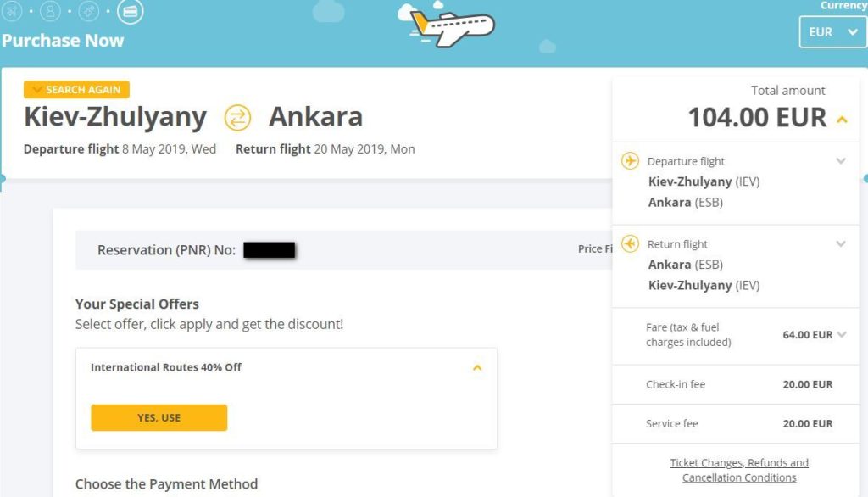Click the SEARCH AGAIN button
This screenshot has height=497, width=868.
tap(76, 90)
